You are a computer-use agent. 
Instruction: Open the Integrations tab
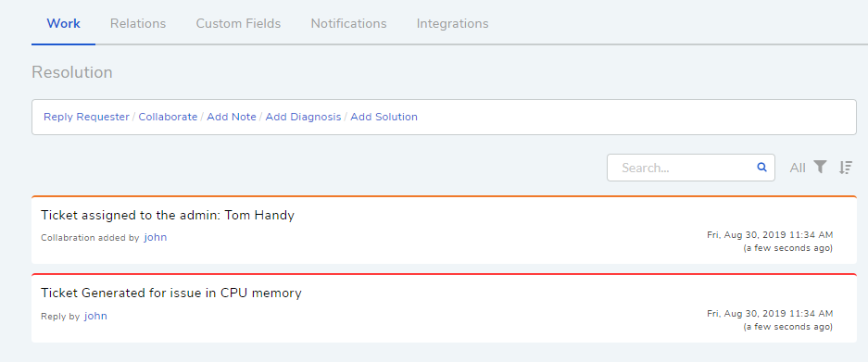(x=452, y=24)
